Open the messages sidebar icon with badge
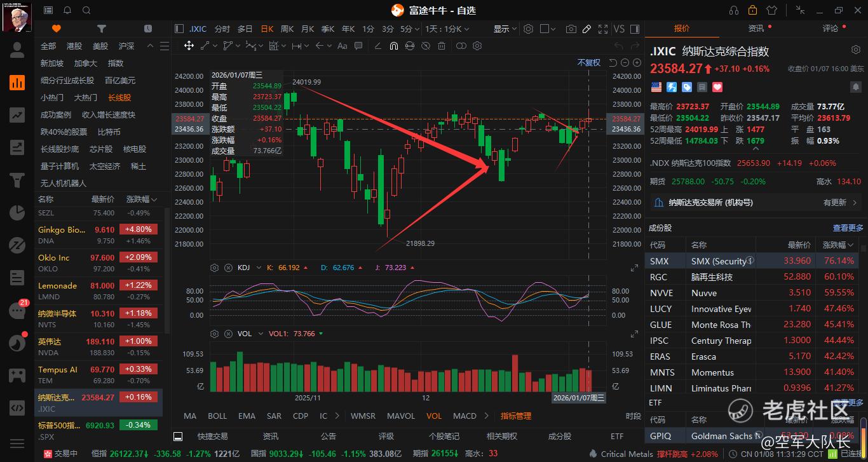This screenshot has width=868, height=462. pyautogui.click(x=17, y=310)
